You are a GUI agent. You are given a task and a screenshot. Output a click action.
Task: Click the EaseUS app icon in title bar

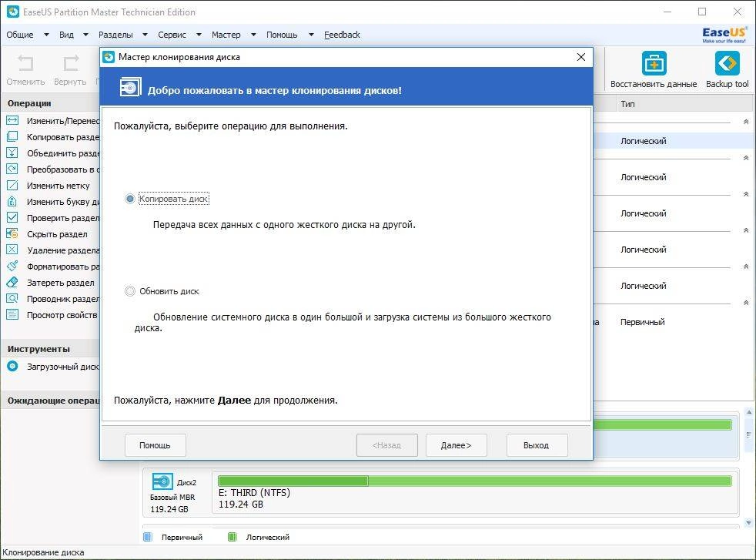tap(13, 12)
